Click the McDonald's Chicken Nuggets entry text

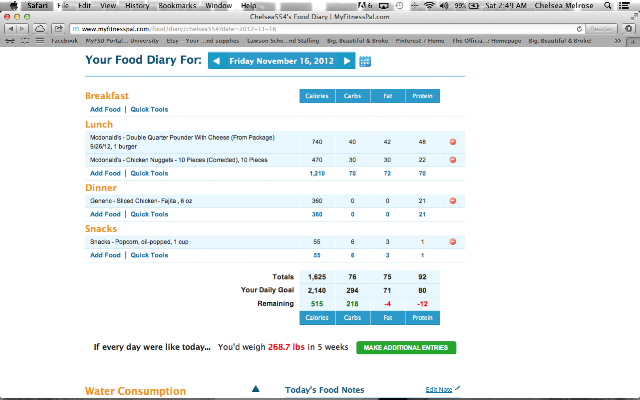point(178,160)
